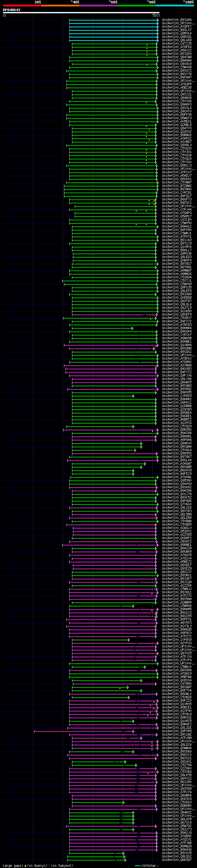197x868 pixels.
Task: Open hit UniRef100_B9IGH4
Action: coord(176,20)
